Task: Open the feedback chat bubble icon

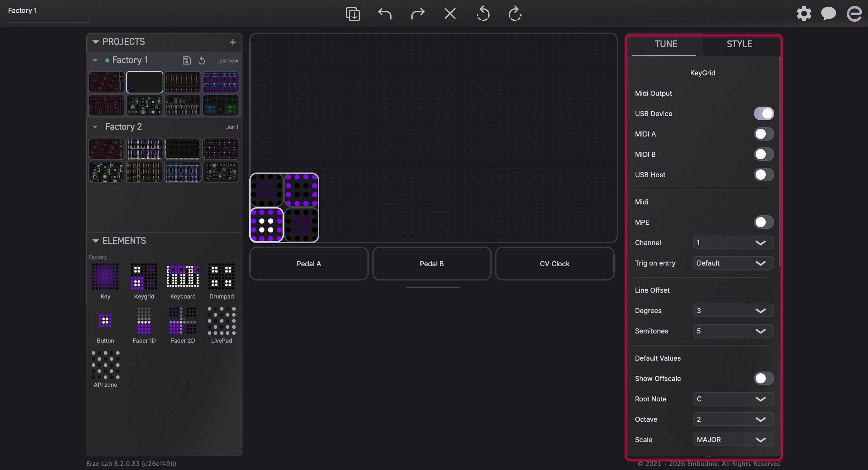Action: [x=828, y=14]
